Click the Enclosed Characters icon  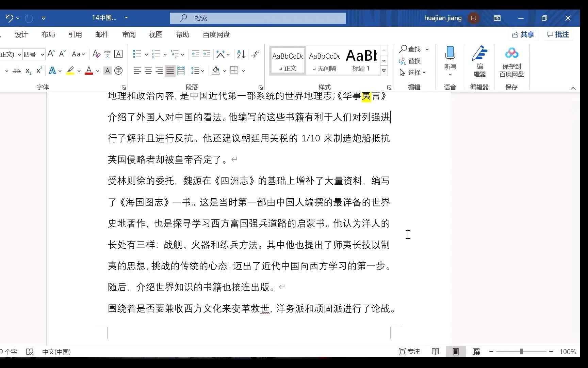point(118,71)
